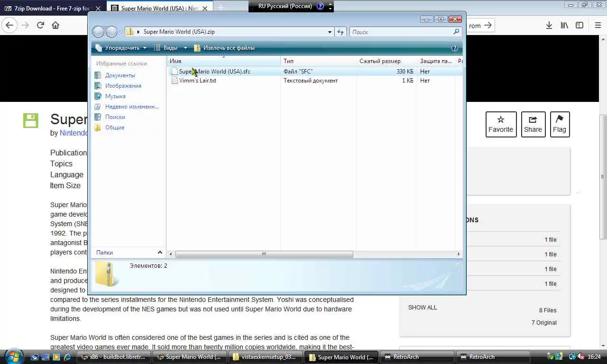Viewport: 607px width, 364px height.
Task: Open vistaexkernsetup taskbar button
Action: [267, 357]
